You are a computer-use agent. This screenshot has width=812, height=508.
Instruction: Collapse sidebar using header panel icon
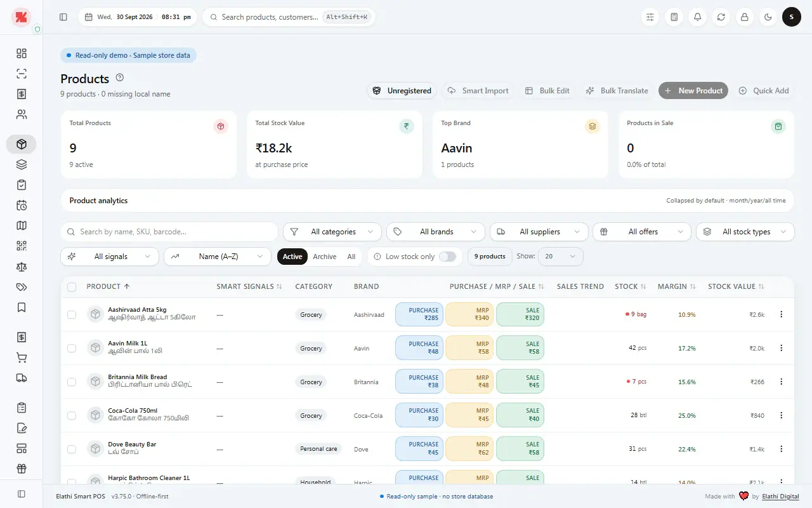[x=63, y=17]
